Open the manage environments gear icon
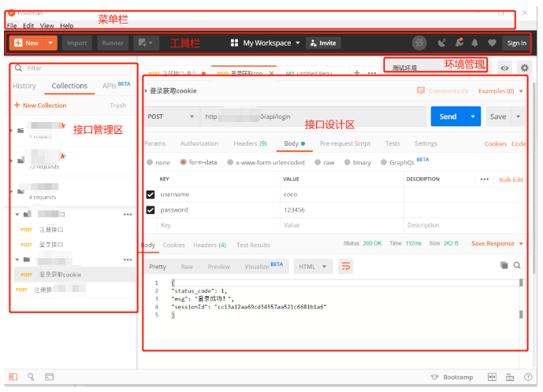The width and height of the screenshot is (543, 392). tap(525, 68)
